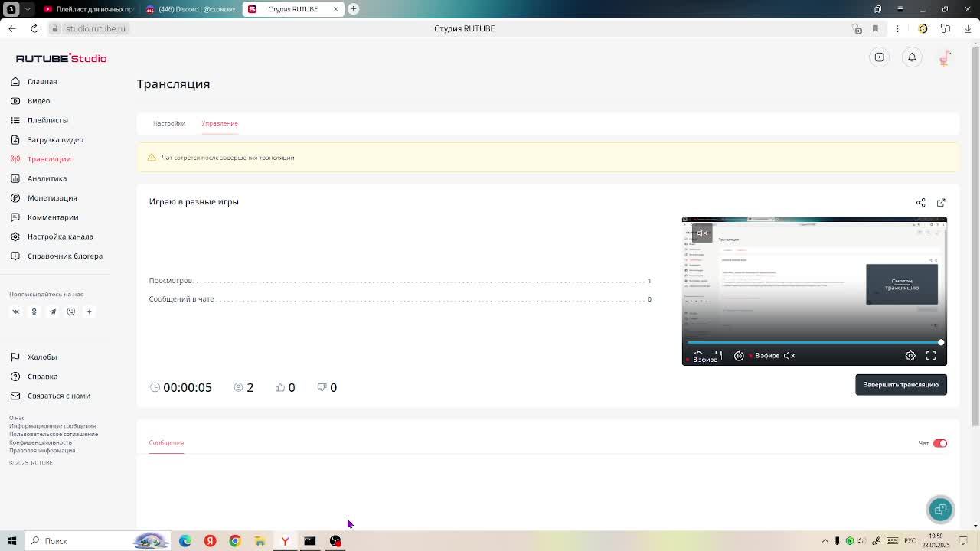The width and height of the screenshot is (980, 551).
Task: Open the VK social link icon
Action: [15, 311]
